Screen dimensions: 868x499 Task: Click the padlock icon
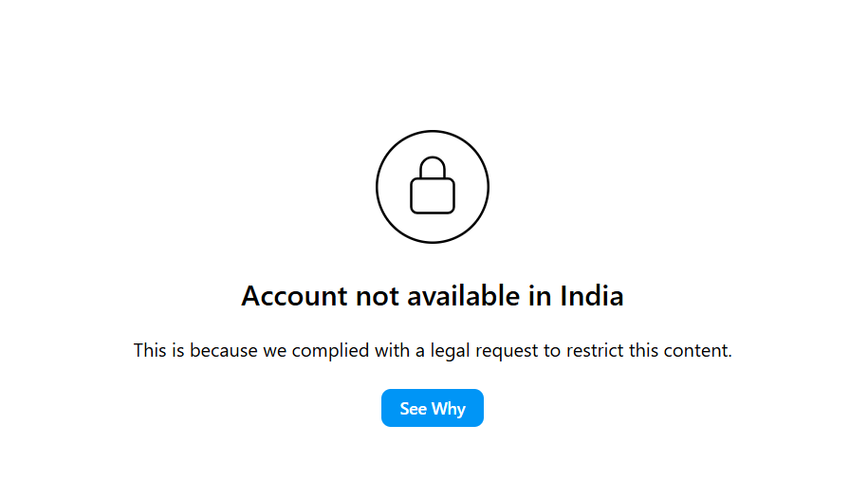(433, 185)
